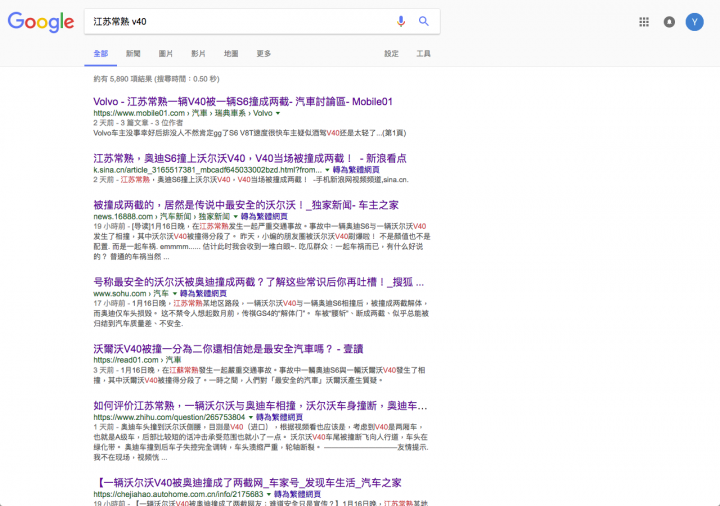Switch to the 地圖 tab
This screenshot has width=720, height=506.
[231, 54]
